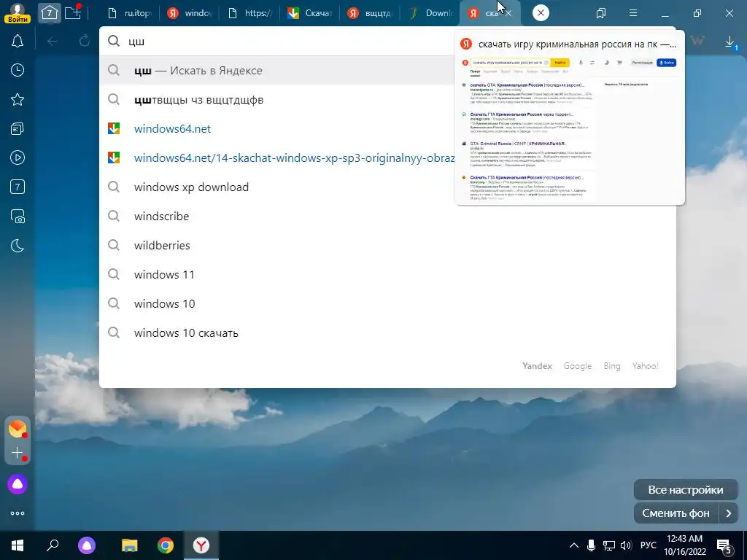Open the browser bookmarks panel icon in the title bar

pyautogui.click(x=601, y=13)
